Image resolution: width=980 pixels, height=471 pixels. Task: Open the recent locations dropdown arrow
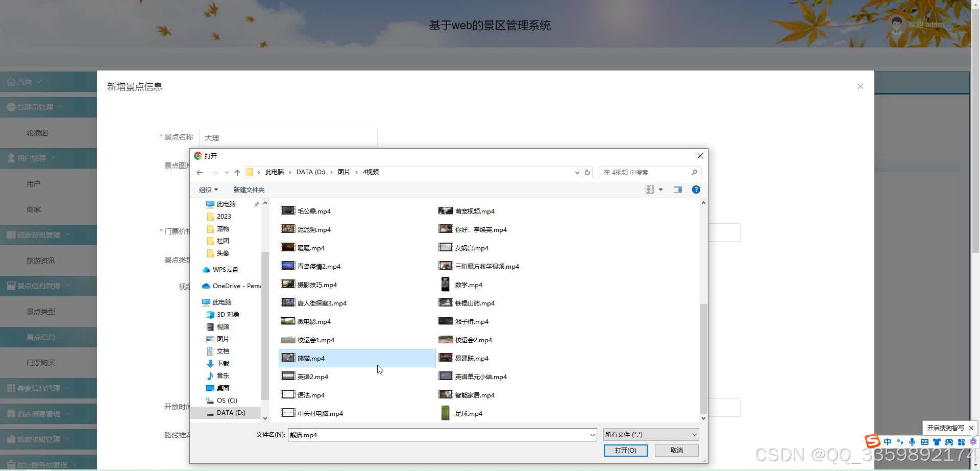point(227,173)
